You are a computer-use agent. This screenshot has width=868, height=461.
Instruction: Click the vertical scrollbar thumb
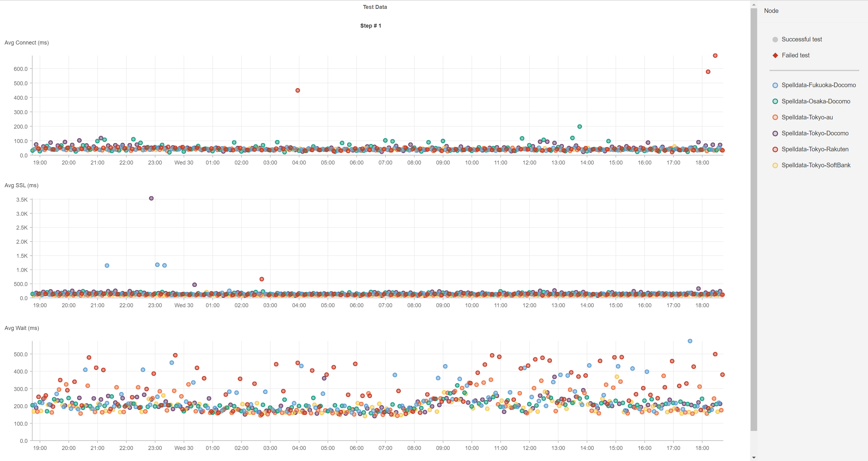coord(754,219)
